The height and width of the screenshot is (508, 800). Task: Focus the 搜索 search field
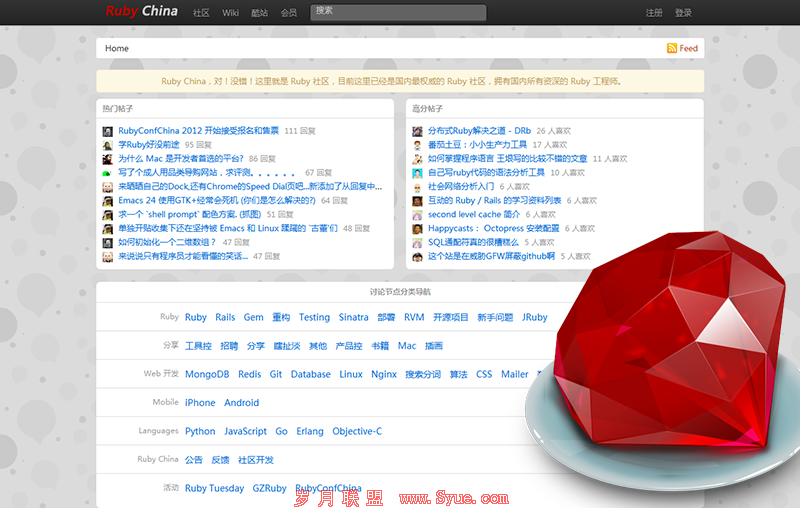click(398, 12)
